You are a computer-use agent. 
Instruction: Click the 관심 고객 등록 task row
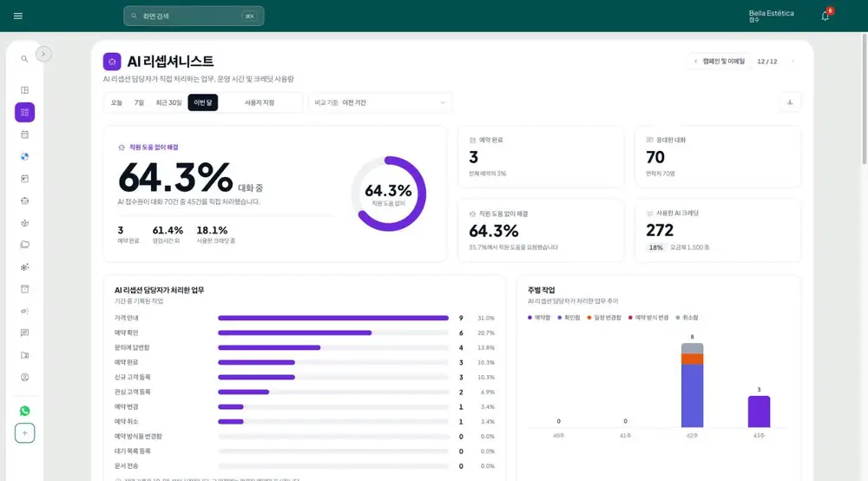305,392
